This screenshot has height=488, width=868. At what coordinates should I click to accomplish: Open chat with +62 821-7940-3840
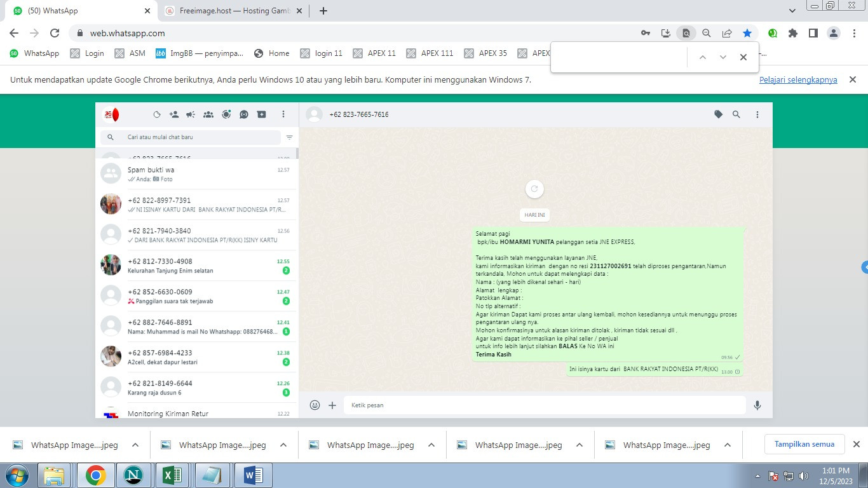coord(196,235)
